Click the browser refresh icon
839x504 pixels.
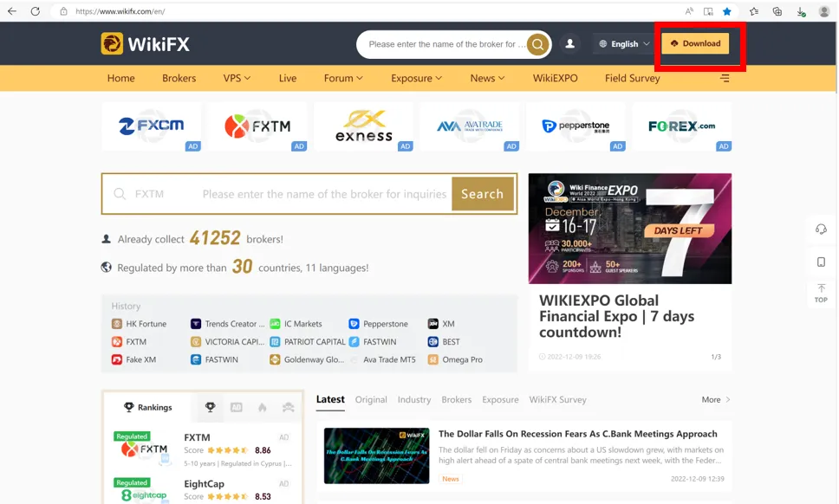36,10
